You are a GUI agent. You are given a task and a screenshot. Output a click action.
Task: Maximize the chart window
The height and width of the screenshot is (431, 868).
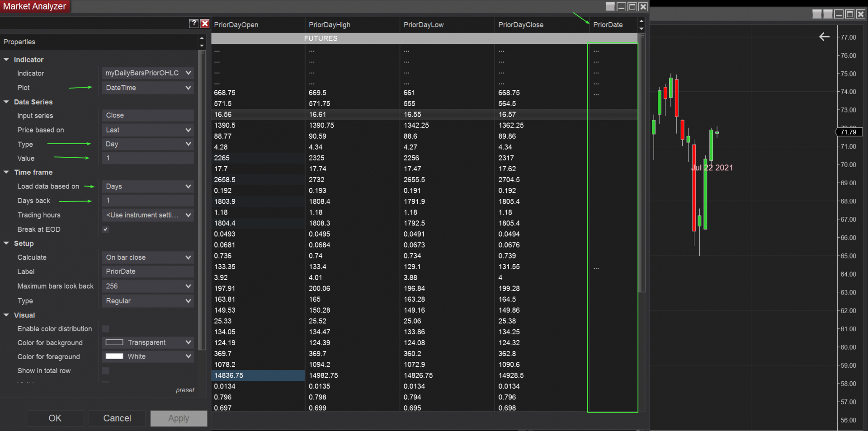pos(849,14)
